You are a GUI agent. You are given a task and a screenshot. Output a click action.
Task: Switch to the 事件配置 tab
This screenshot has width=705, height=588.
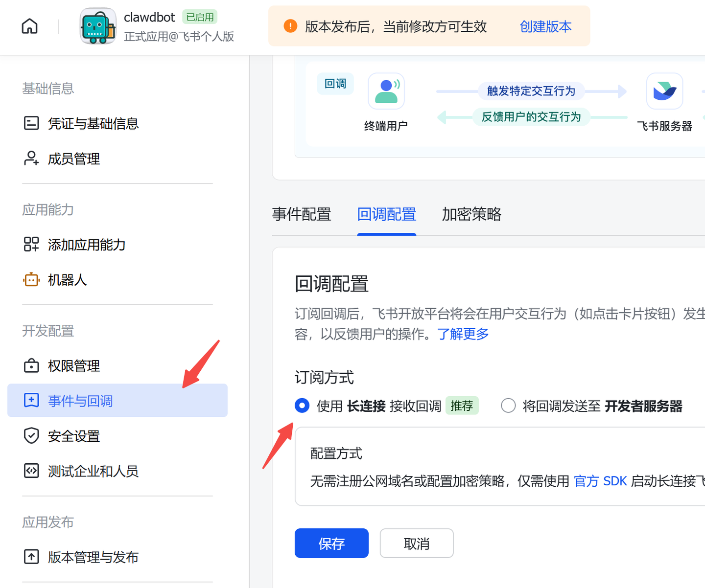click(302, 214)
